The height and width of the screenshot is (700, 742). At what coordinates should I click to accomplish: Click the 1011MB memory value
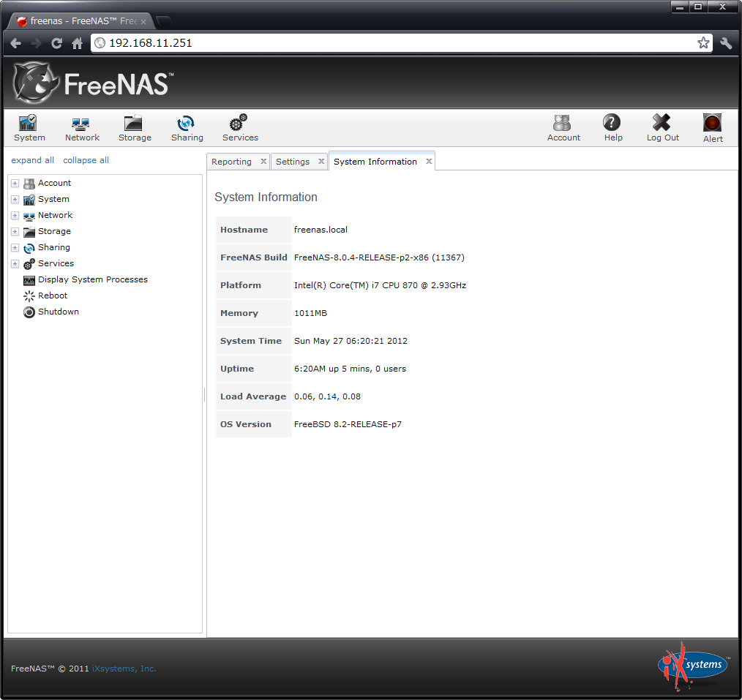[x=310, y=314]
